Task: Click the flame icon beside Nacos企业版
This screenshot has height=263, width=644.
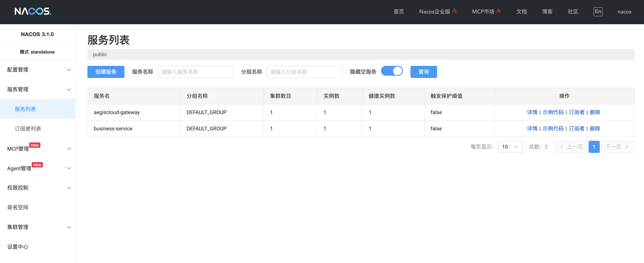Action: coord(454,11)
